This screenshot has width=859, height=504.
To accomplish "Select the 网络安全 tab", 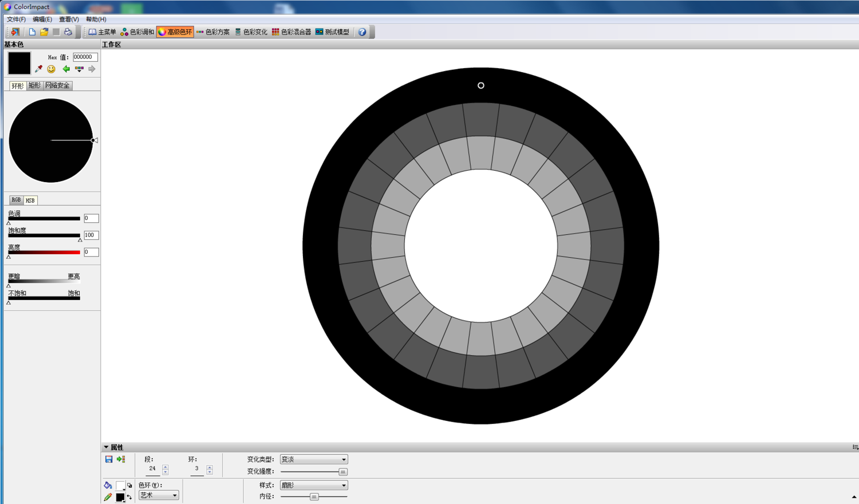I will pos(57,85).
